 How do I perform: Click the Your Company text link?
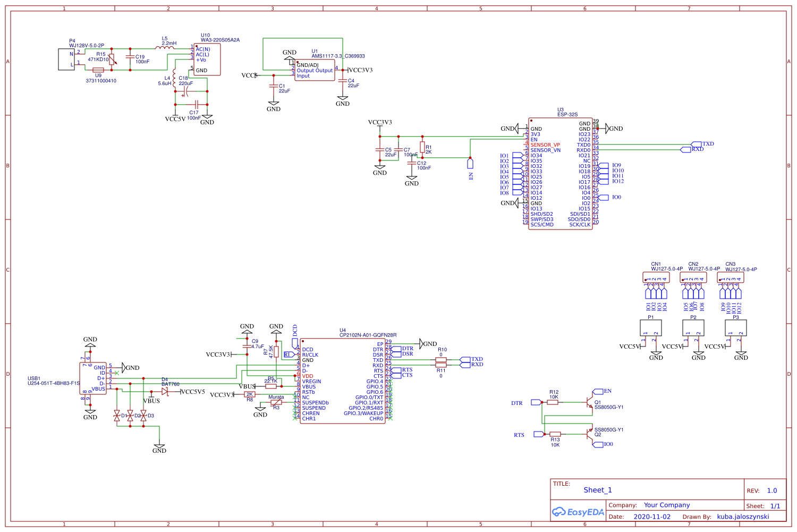pos(668,505)
